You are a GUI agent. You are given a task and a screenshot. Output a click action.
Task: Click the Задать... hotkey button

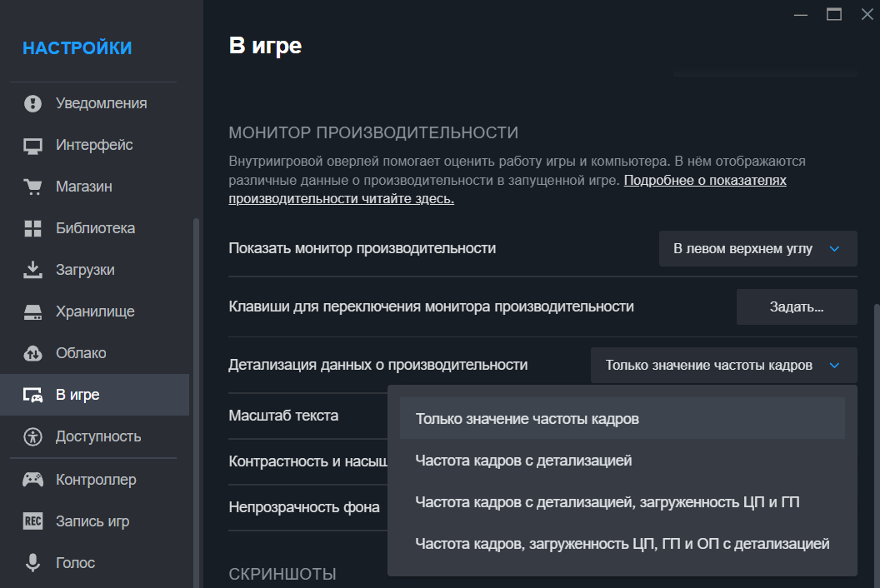coord(796,306)
